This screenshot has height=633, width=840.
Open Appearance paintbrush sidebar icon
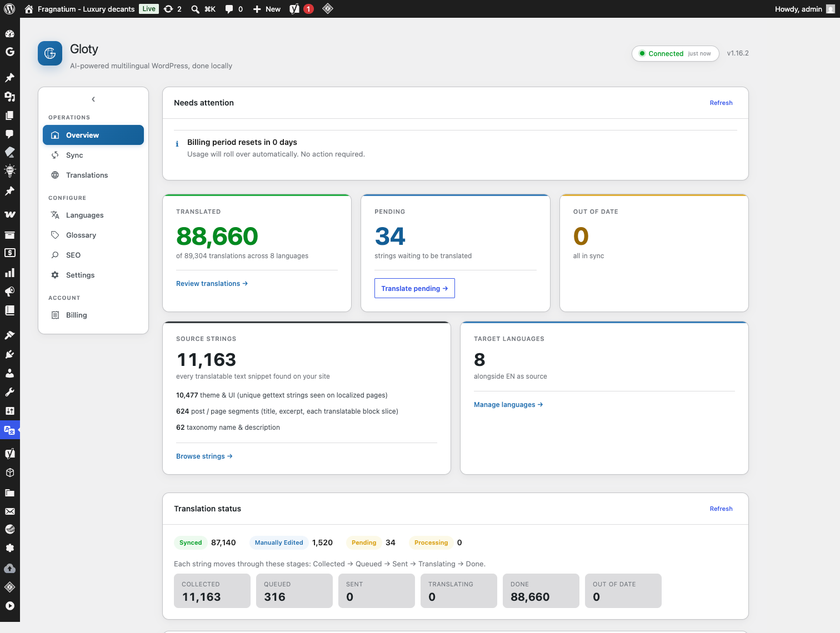(9, 335)
